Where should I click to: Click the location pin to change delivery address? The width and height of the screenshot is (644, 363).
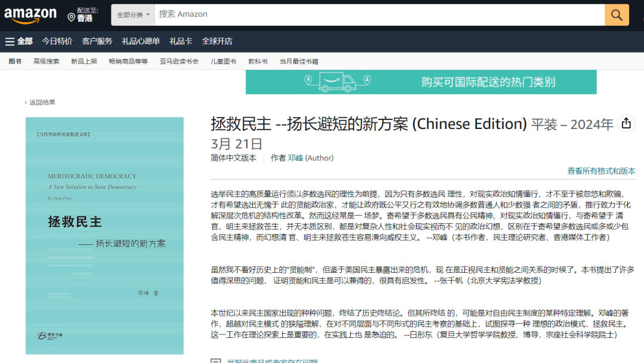pos(70,16)
